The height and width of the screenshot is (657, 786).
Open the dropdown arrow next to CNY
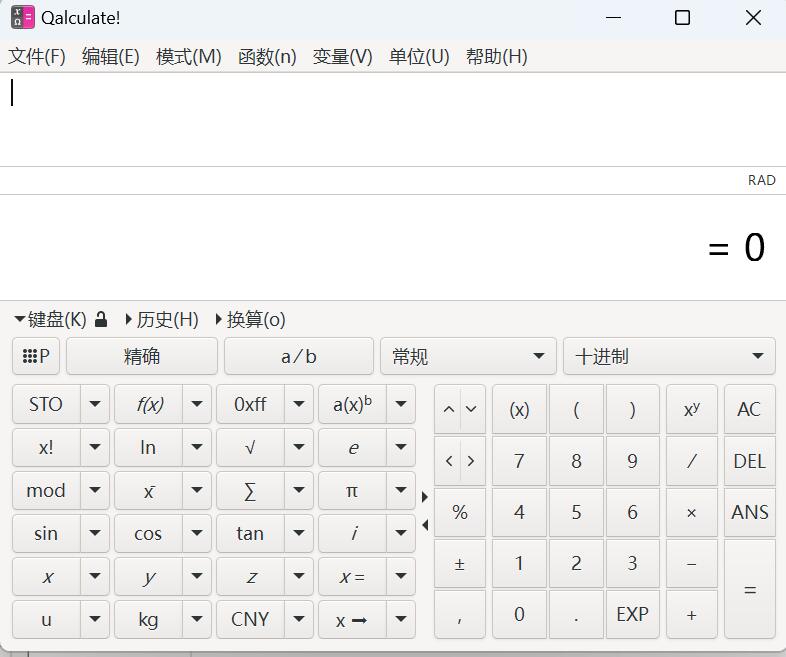click(x=299, y=619)
